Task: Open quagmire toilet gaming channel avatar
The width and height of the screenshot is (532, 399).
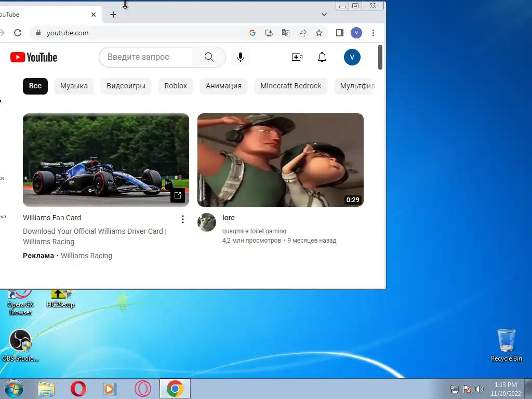Action: pyautogui.click(x=207, y=222)
